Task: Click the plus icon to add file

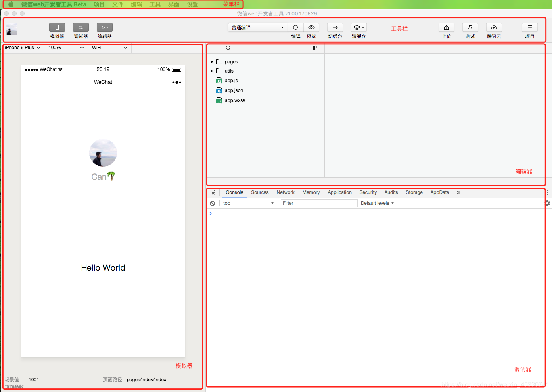Action: coord(214,48)
